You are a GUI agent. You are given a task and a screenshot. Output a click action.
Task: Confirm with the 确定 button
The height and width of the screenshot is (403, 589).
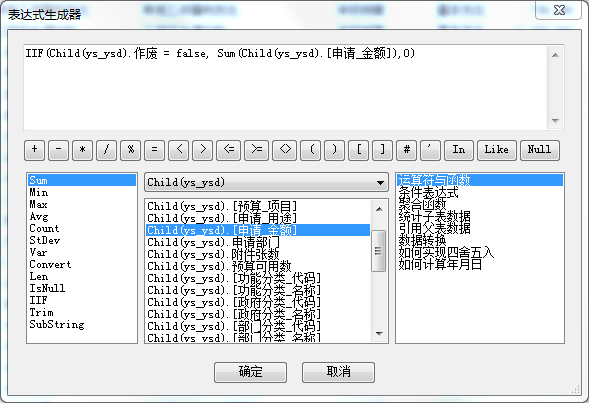[251, 372]
